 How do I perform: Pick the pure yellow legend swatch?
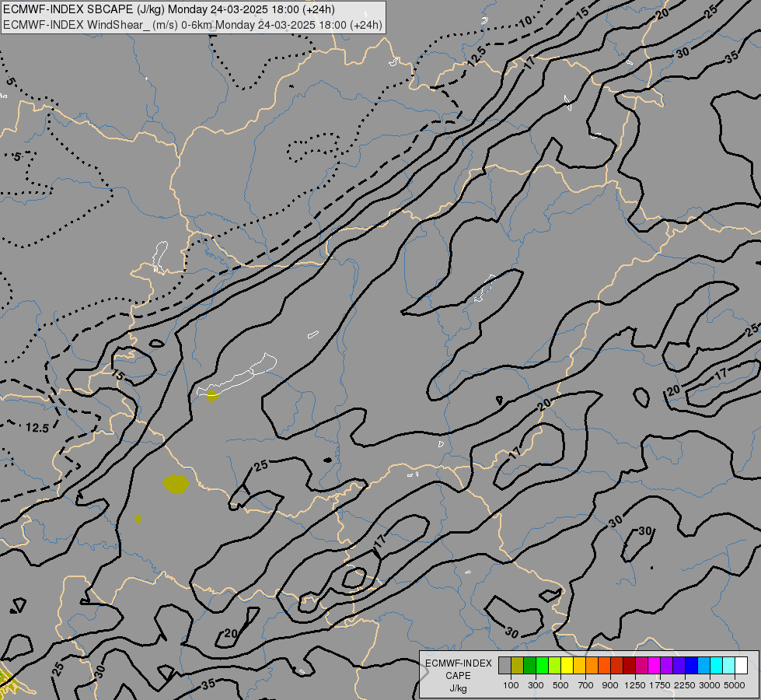click(567, 665)
